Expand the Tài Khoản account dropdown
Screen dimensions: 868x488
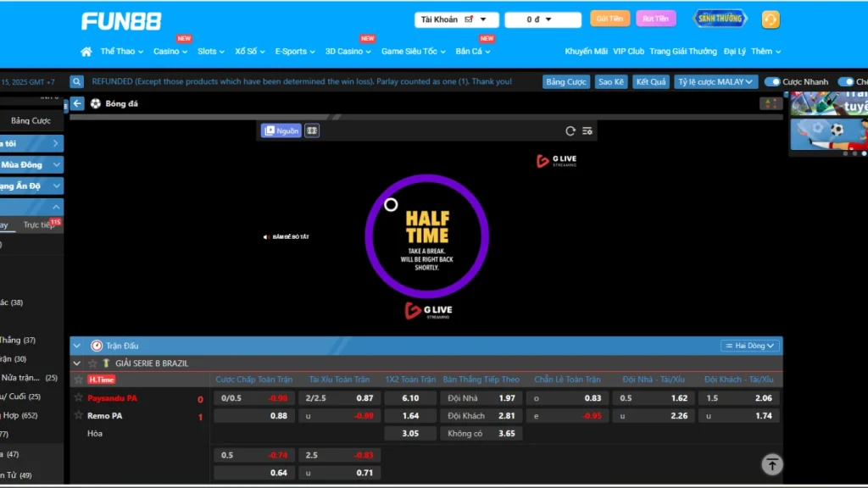point(456,19)
